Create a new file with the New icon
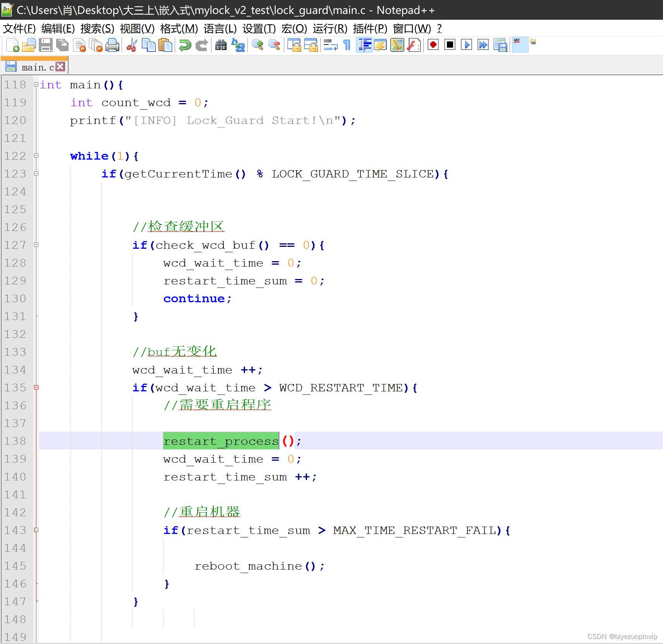Viewport: 663px width, 644px height. pyautogui.click(x=13, y=45)
